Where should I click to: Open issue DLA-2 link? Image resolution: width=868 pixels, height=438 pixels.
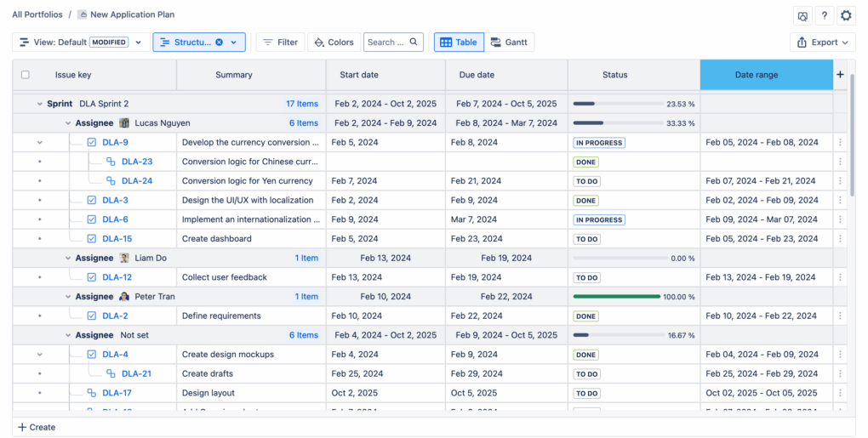point(115,316)
